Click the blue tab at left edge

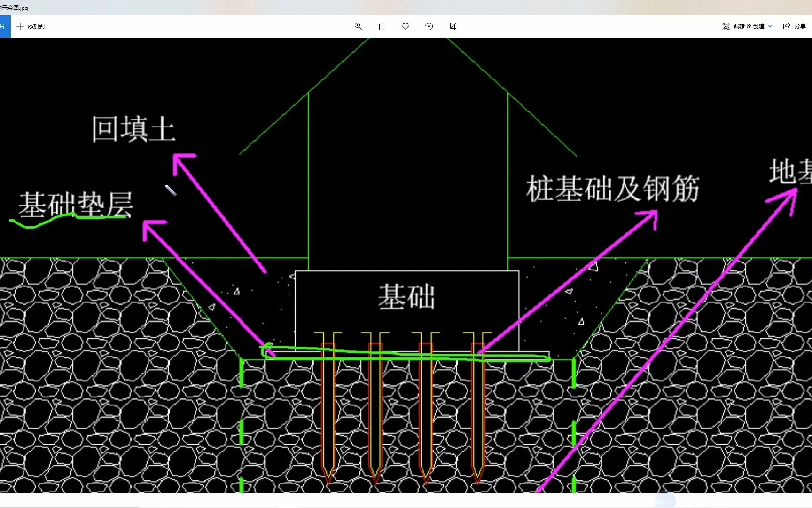(5, 26)
